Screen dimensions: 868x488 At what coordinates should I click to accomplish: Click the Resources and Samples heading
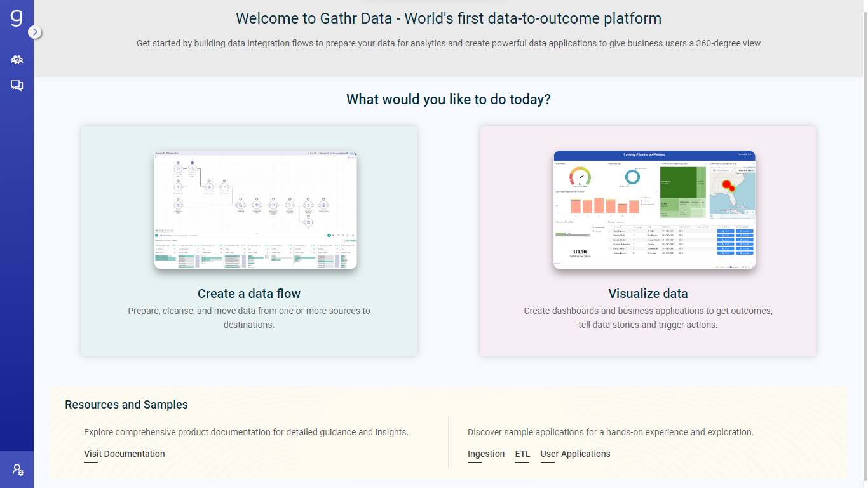tap(126, 405)
